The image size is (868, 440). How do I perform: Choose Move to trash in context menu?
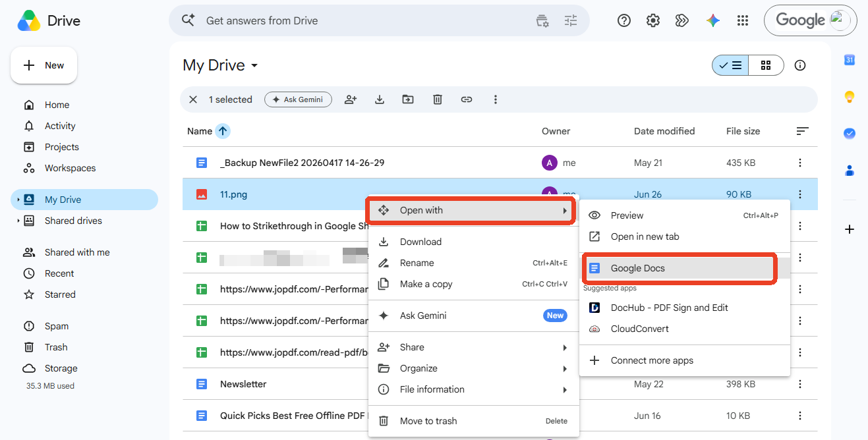(474, 421)
